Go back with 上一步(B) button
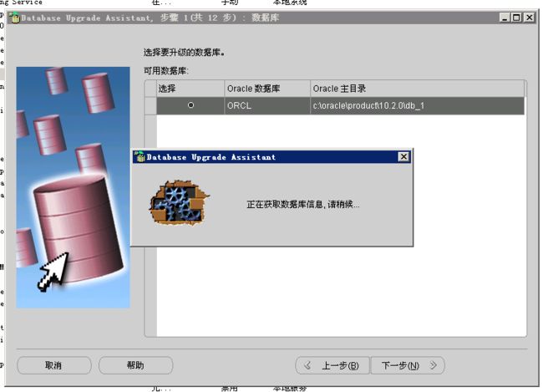The height and width of the screenshot is (392, 543). tap(332, 365)
